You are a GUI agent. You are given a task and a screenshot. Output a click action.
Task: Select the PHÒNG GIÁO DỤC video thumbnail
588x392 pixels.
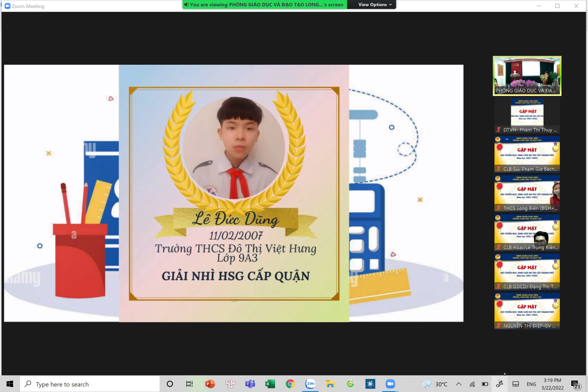click(x=527, y=76)
